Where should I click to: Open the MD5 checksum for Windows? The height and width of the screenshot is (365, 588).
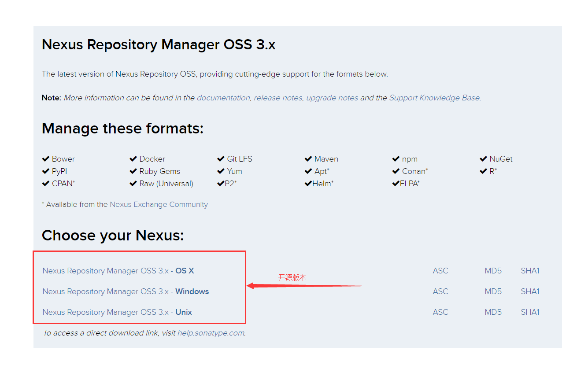click(x=493, y=291)
